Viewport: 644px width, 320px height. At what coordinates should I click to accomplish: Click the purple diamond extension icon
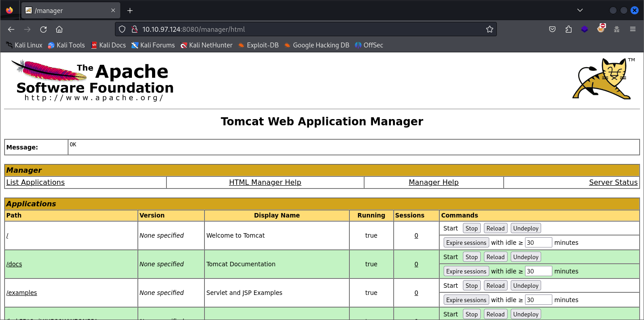[585, 30]
